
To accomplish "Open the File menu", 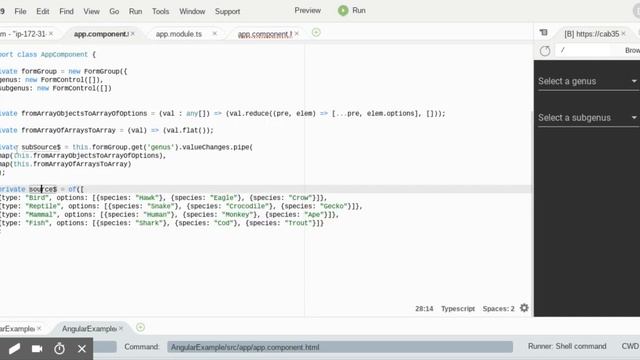I will pos(20,11).
